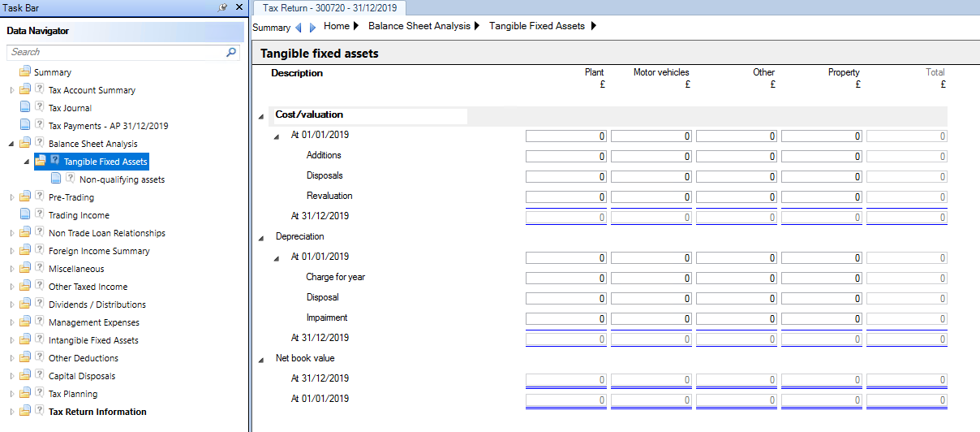Click the Impairment Plant field

566,319
